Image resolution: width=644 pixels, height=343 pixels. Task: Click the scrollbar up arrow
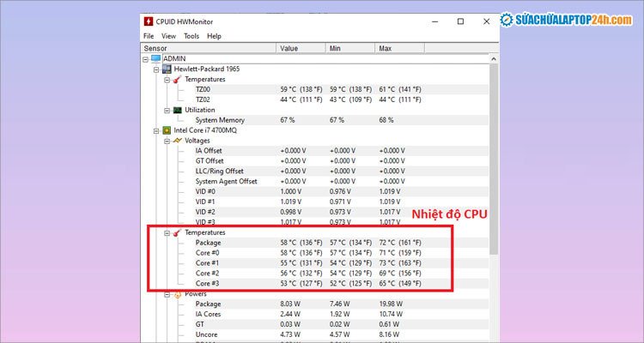click(x=494, y=59)
